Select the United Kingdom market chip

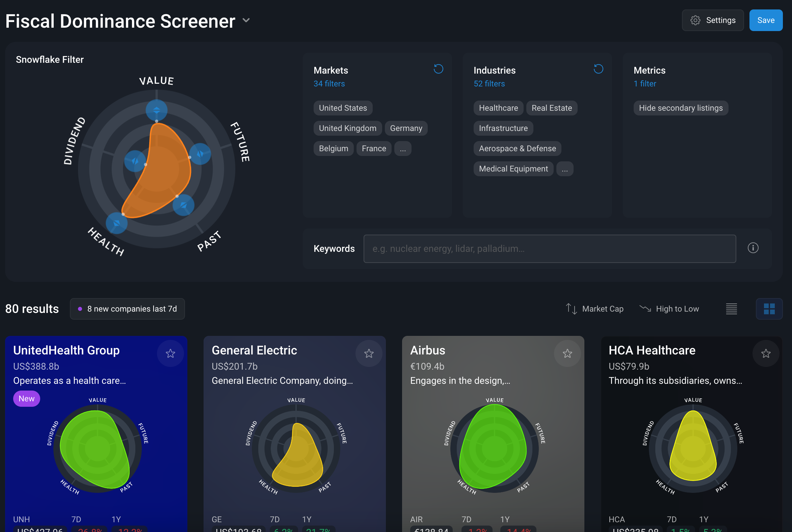[347, 128]
